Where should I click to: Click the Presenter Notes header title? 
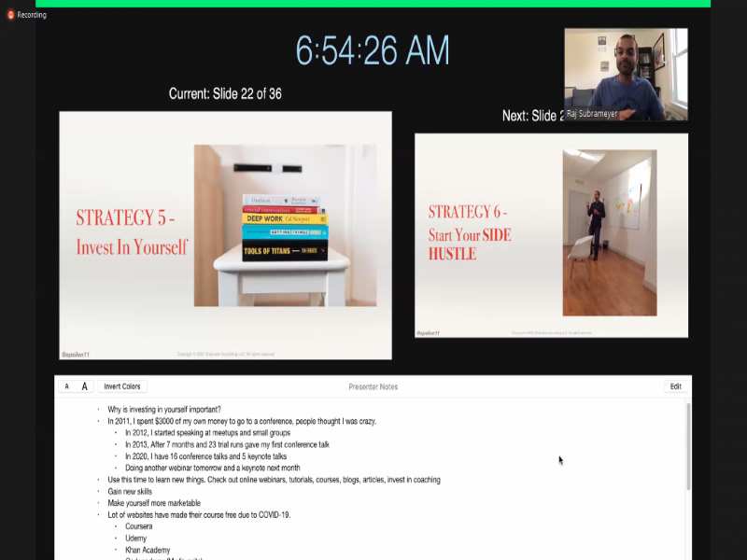(x=373, y=386)
